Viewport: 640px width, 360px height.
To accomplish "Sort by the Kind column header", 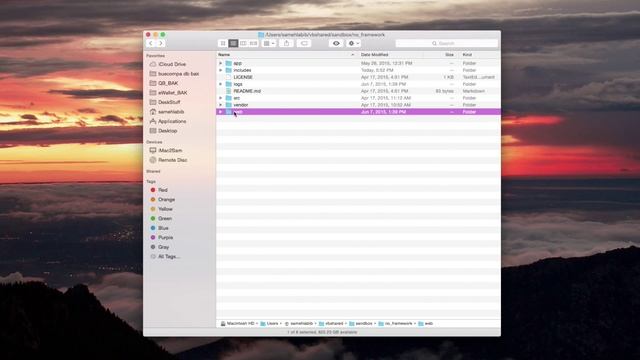I will pyautogui.click(x=468, y=55).
